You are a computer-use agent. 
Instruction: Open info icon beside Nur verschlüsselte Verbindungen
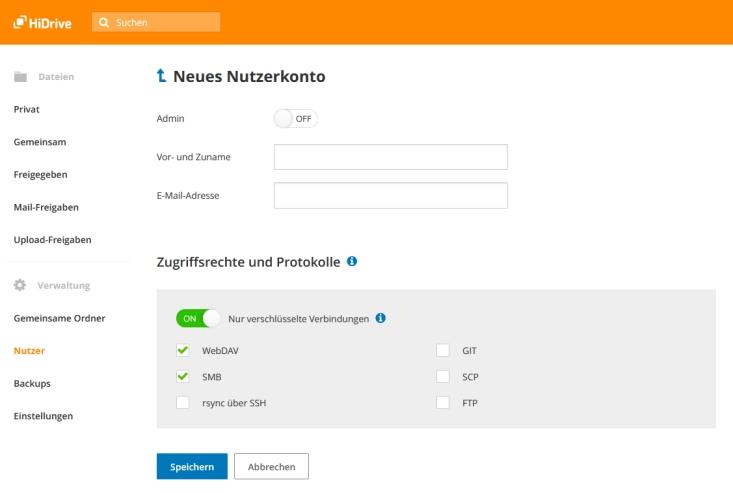click(x=381, y=318)
